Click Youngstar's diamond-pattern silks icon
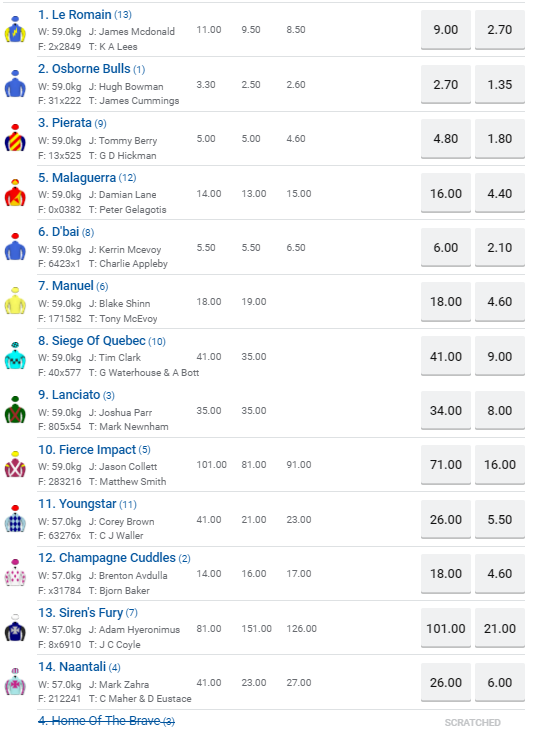The width and height of the screenshot is (533, 736). point(15,519)
